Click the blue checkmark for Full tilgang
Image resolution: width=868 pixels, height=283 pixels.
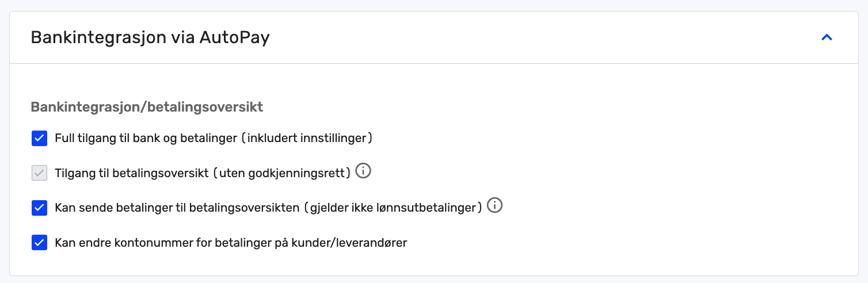[39, 139]
